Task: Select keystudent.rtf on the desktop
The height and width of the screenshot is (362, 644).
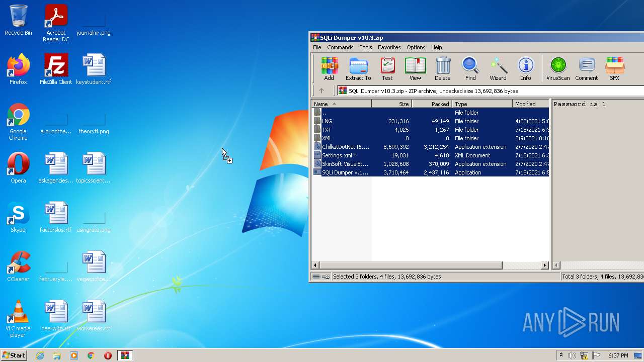Action: pyautogui.click(x=94, y=69)
